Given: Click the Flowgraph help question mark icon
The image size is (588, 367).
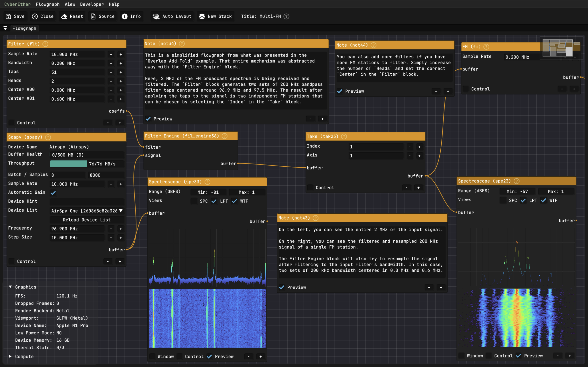Looking at the screenshot, I should point(286,17).
